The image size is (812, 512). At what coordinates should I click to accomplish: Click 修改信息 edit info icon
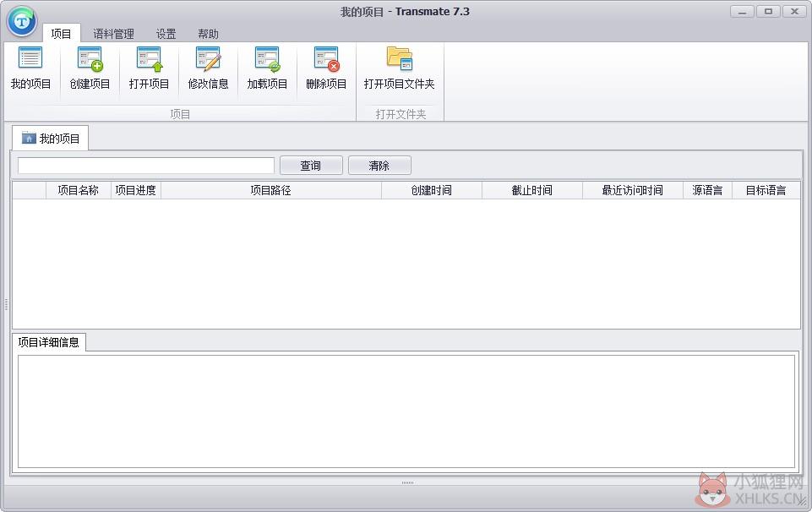tap(208, 68)
